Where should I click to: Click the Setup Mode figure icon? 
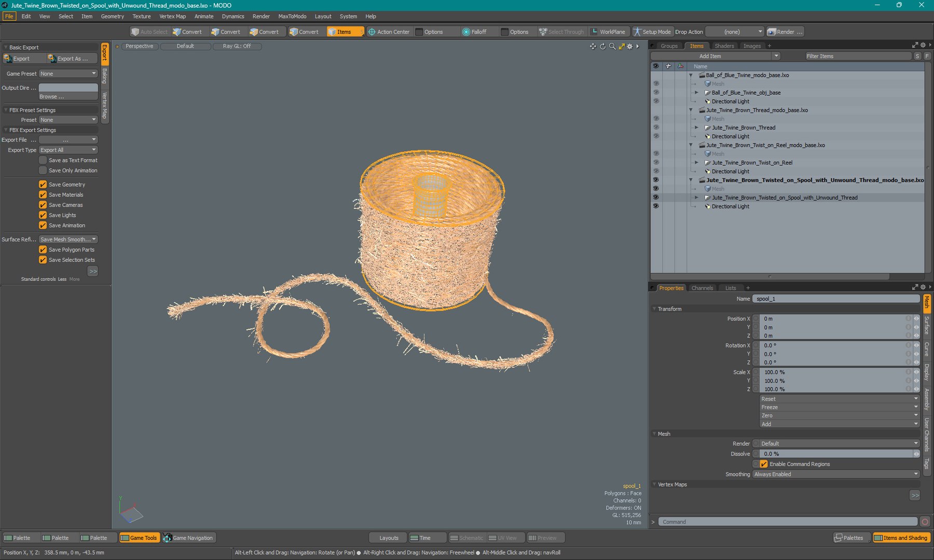pos(637,32)
